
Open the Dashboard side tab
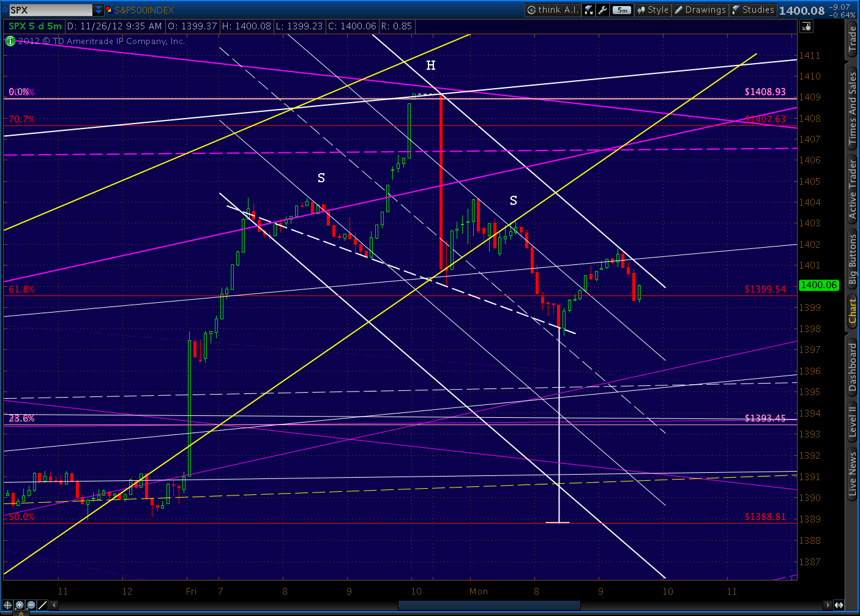click(x=852, y=366)
